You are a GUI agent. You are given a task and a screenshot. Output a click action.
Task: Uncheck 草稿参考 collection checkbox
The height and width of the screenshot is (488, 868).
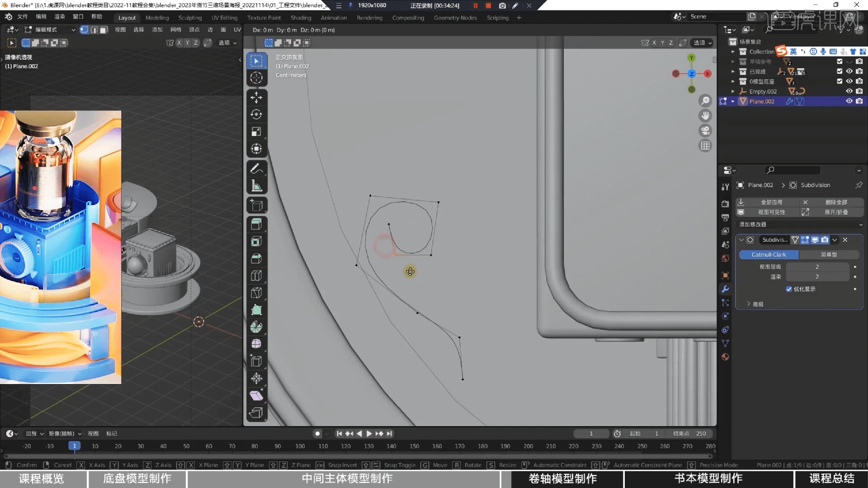[840, 61]
